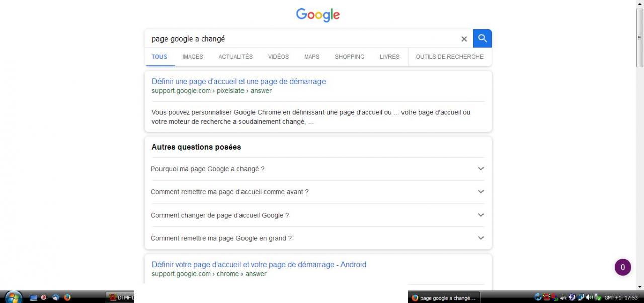The height and width of the screenshot is (303, 644).
Task: Switch to the Images tab
Action: tap(193, 57)
